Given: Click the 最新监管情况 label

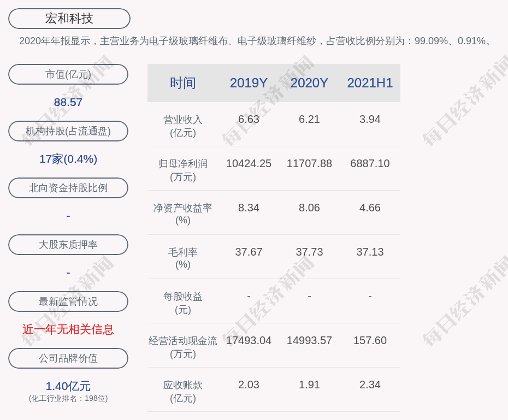Looking at the screenshot, I should (68, 301).
